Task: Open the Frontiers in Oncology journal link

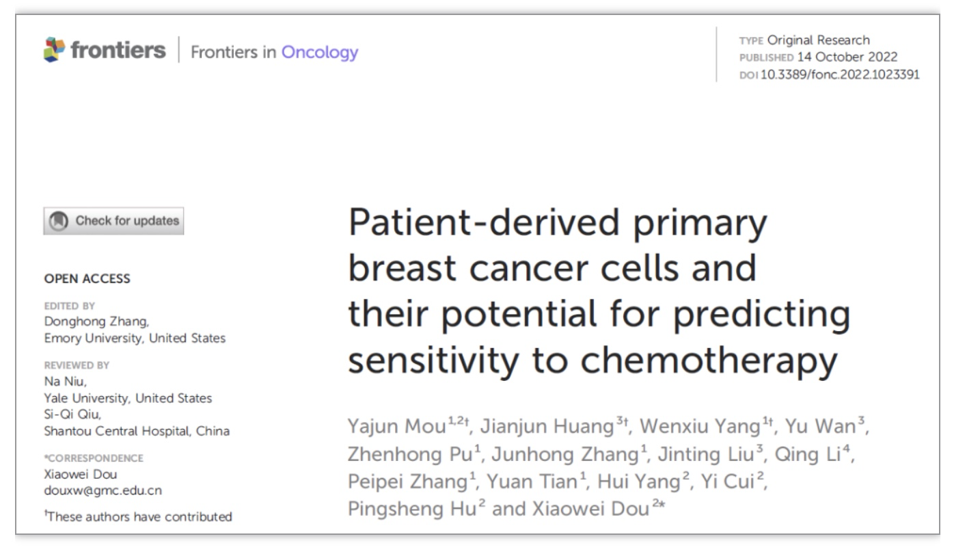Action: pos(274,53)
